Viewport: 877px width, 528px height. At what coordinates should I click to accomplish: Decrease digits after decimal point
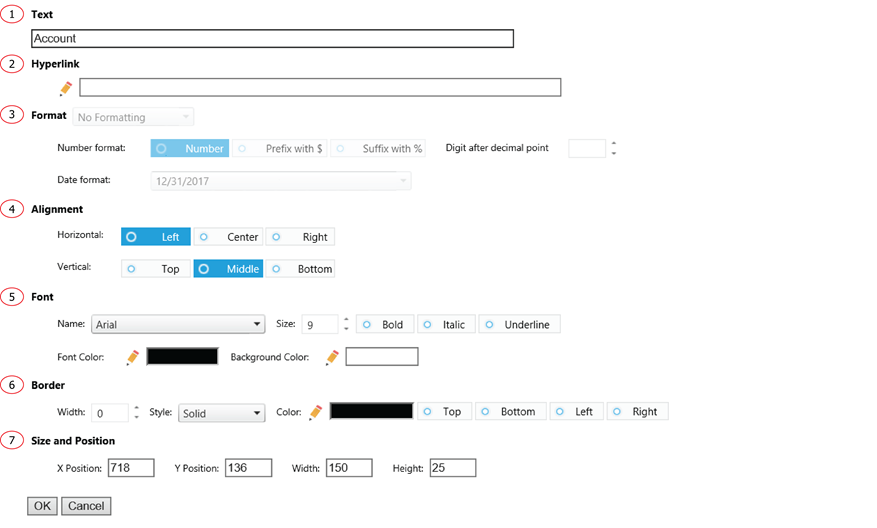pyautogui.click(x=614, y=153)
